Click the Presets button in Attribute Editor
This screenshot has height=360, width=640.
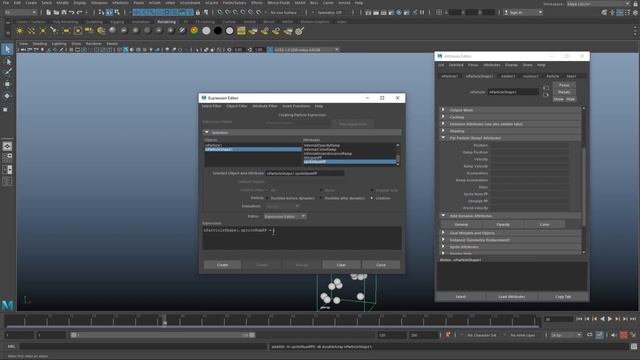coord(564,92)
